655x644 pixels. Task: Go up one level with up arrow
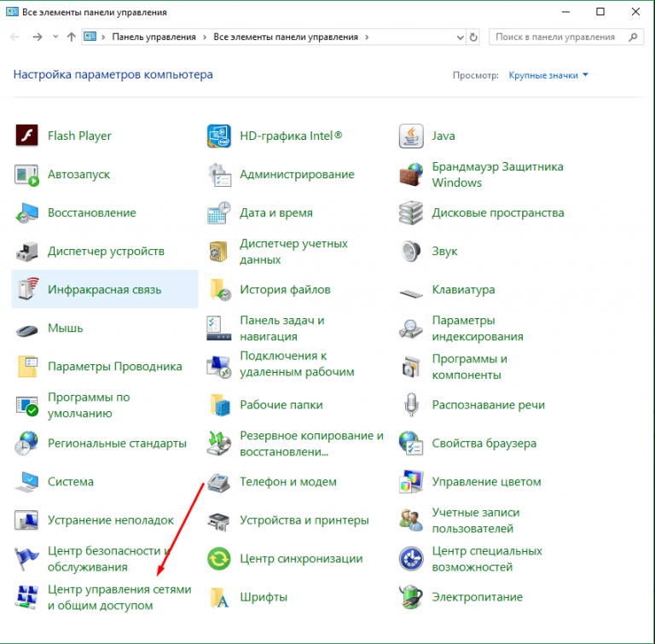71,38
